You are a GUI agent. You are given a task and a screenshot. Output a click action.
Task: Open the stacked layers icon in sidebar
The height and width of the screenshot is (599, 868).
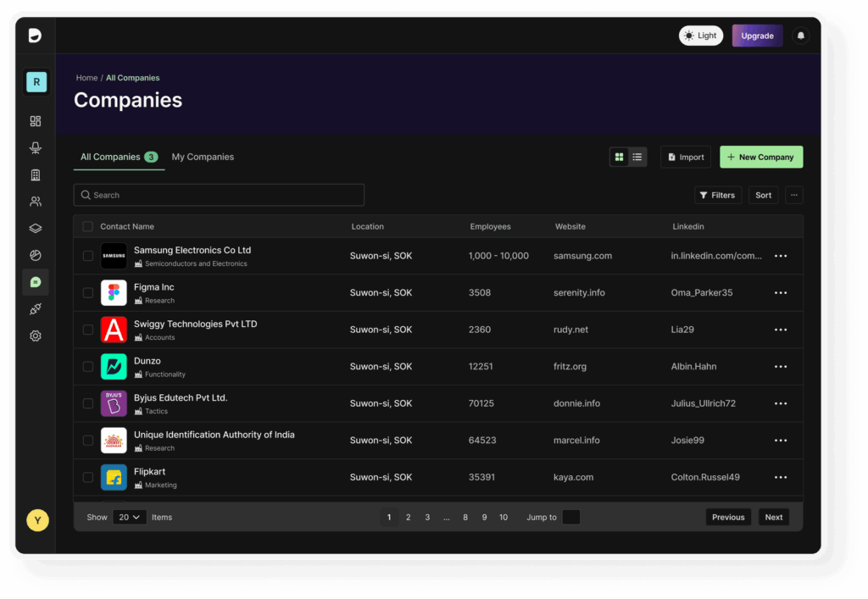36,228
